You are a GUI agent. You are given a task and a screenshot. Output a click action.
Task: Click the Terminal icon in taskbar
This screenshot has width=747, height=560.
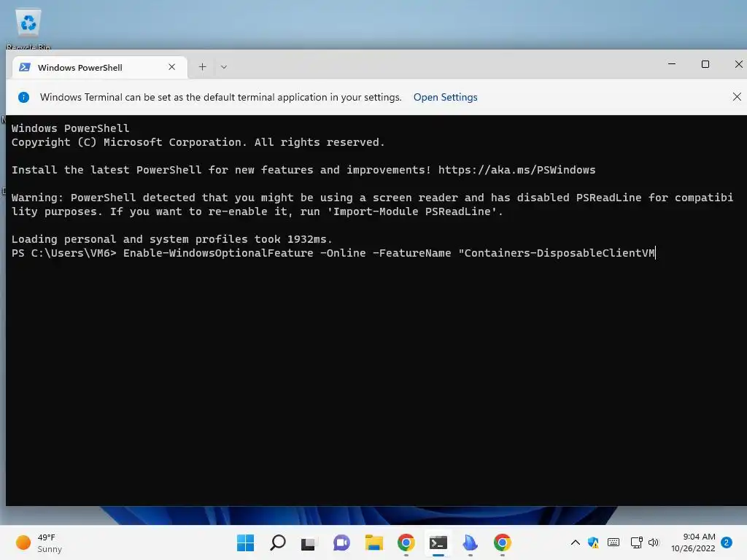[438, 542]
